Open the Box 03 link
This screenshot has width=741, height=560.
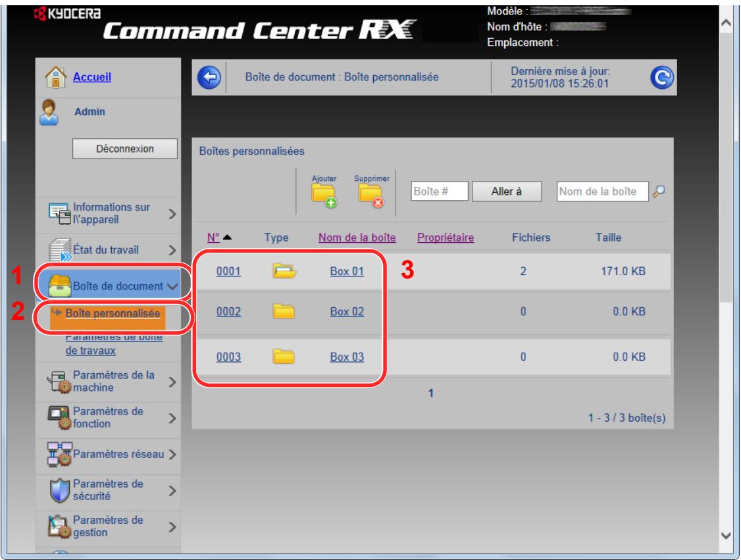[347, 357]
